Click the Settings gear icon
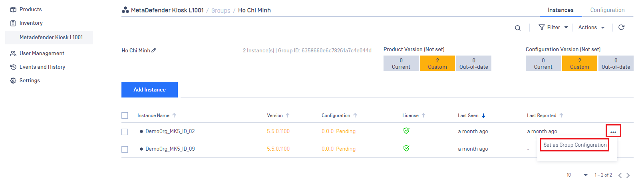Screen dimensions: 644x183 pos(13,80)
